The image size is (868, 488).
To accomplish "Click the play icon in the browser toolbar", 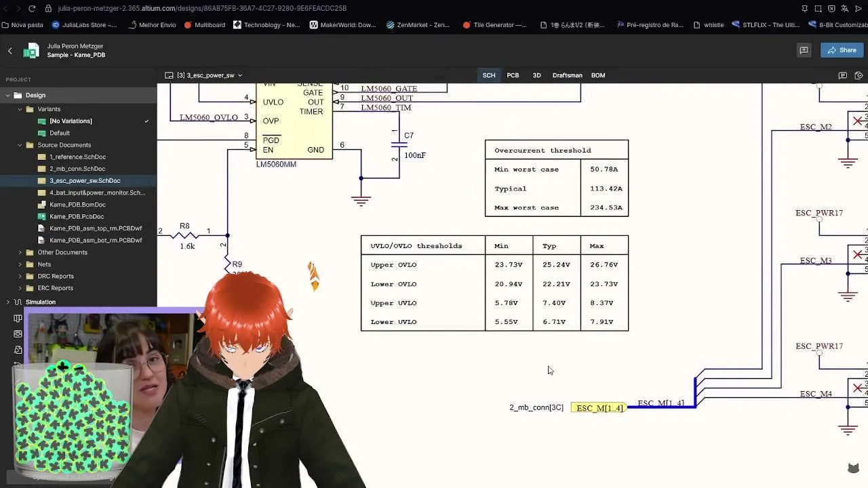I will coord(859,9).
